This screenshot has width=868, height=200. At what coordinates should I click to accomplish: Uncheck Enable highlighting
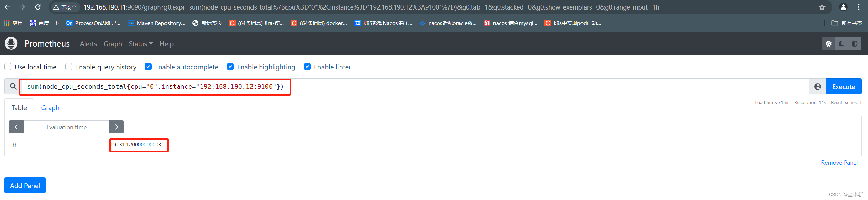point(230,67)
